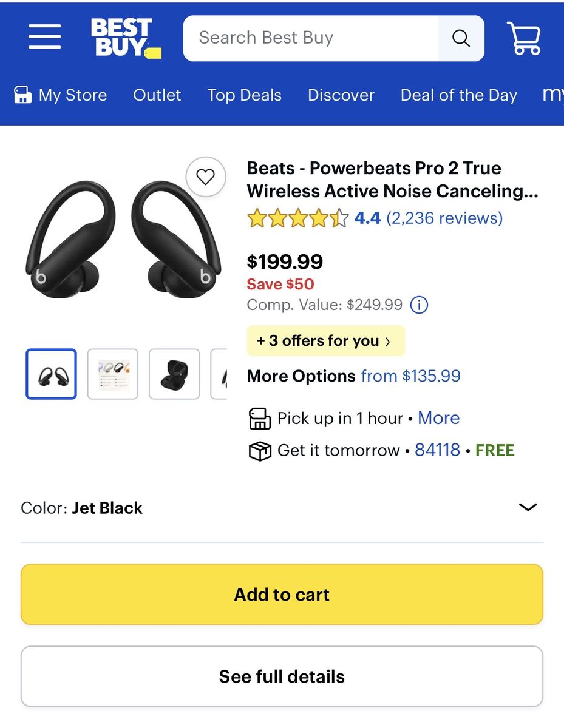Viewport: 564px width, 728px height.
Task: Click the Comp. Value info icon
Action: pyautogui.click(x=419, y=305)
